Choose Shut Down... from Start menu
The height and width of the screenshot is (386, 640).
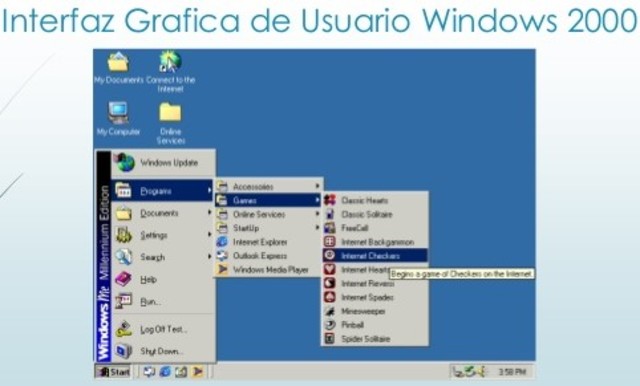point(162,351)
